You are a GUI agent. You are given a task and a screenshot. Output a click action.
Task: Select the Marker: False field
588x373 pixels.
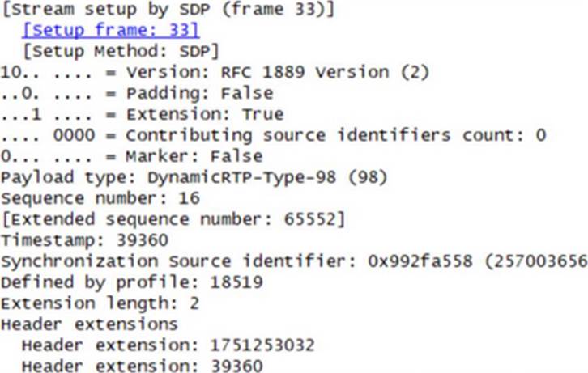tap(132, 156)
